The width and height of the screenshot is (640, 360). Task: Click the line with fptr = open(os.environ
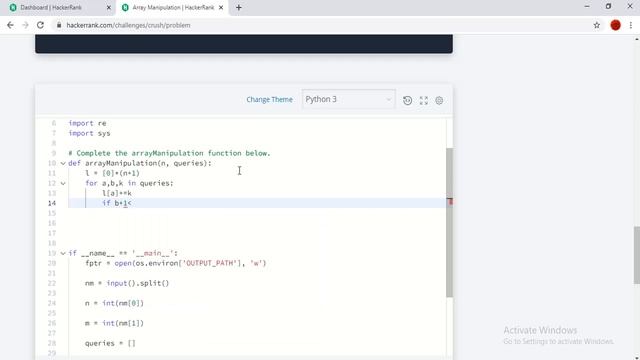(176, 263)
